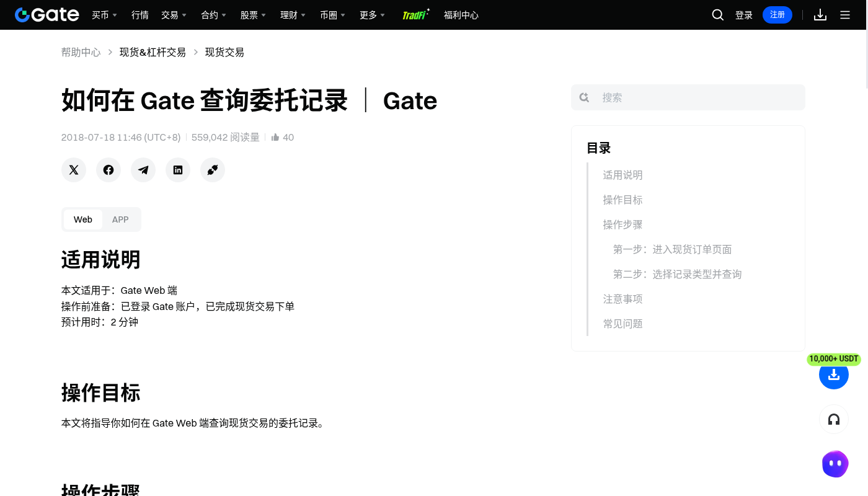
Task: Jump to 第一步：进入现货订单页面 section
Action: (672, 249)
